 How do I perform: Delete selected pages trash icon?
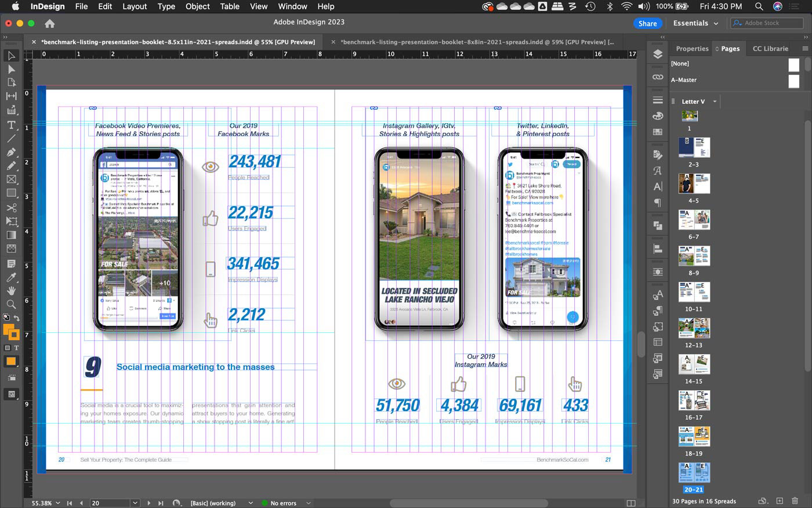(795, 501)
